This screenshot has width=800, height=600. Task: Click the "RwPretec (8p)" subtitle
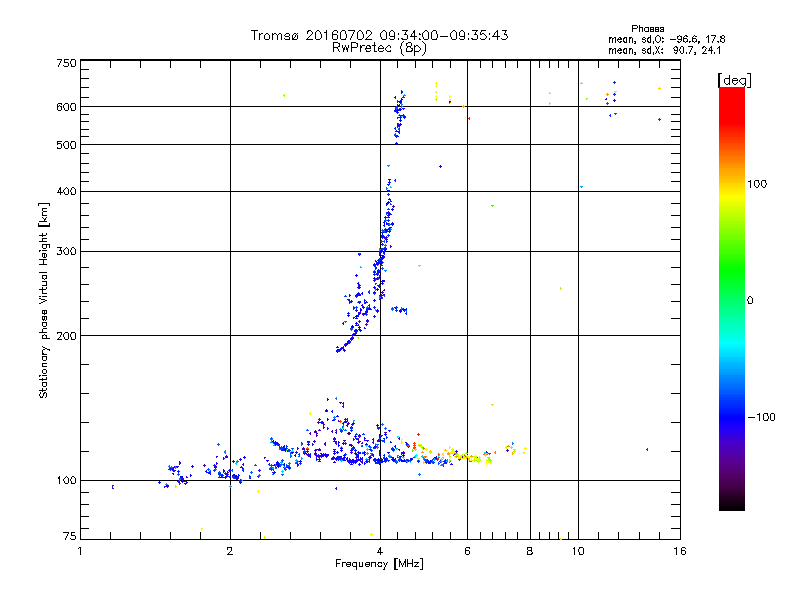point(379,48)
